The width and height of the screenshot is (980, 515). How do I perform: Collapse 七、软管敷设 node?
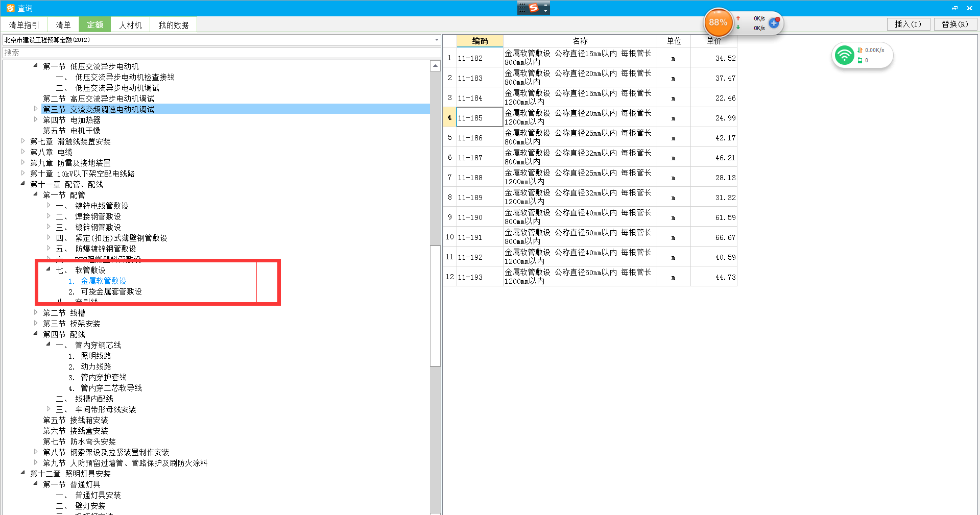click(x=48, y=269)
